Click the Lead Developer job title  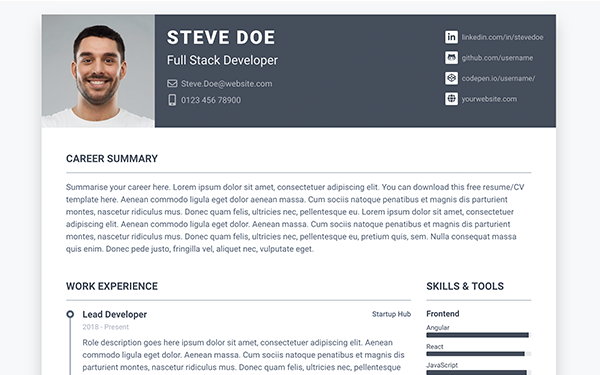click(115, 314)
